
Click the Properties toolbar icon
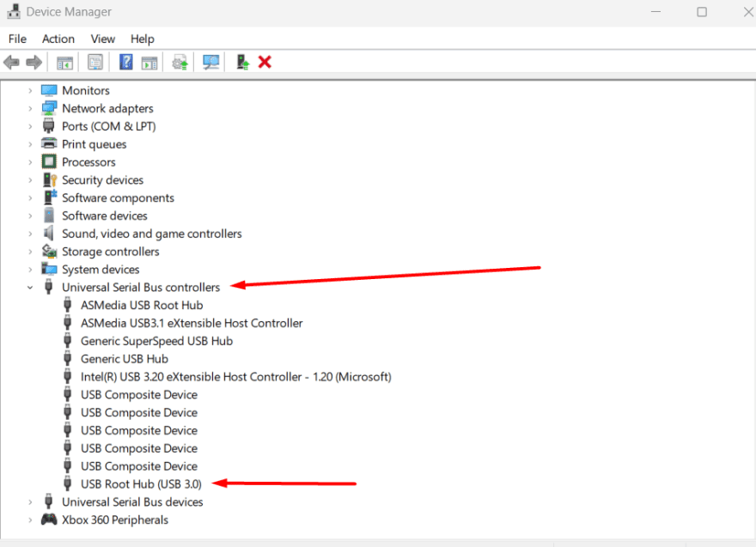pyautogui.click(x=94, y=62)
